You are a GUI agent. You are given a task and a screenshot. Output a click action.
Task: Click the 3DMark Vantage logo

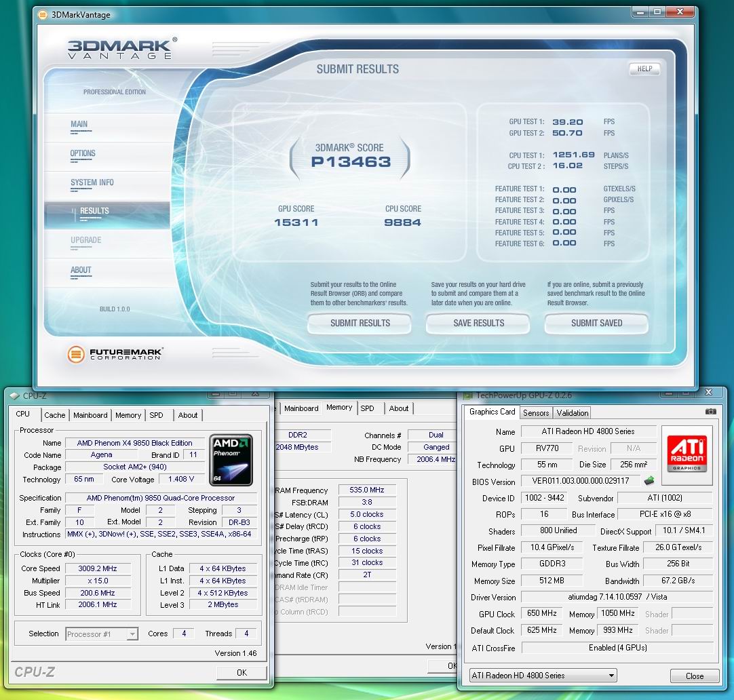pos(122,49)
